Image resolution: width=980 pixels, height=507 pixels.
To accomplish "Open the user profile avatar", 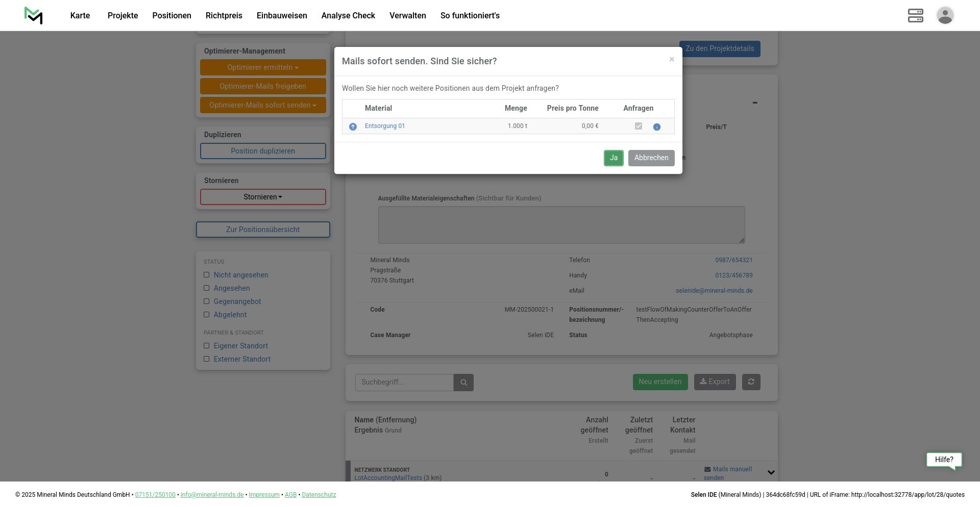I will click(945, 15).
